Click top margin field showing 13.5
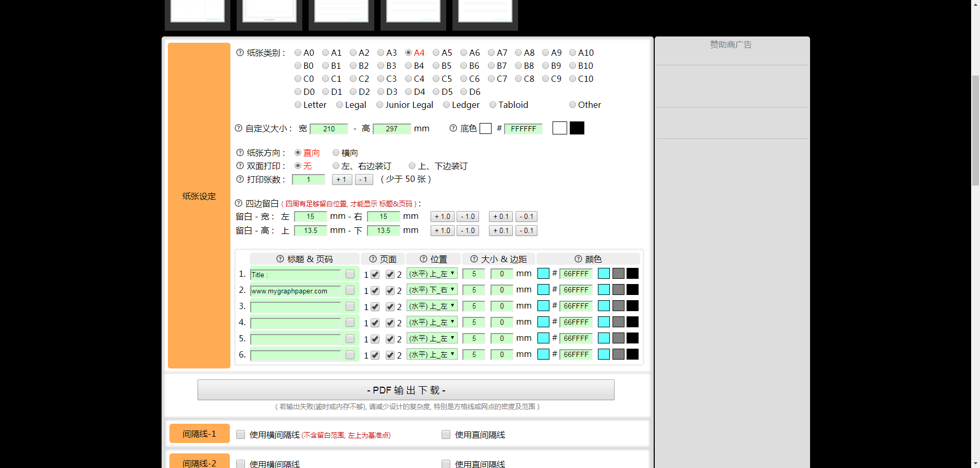This screenshot has height=468, width=980. (310, 230)
